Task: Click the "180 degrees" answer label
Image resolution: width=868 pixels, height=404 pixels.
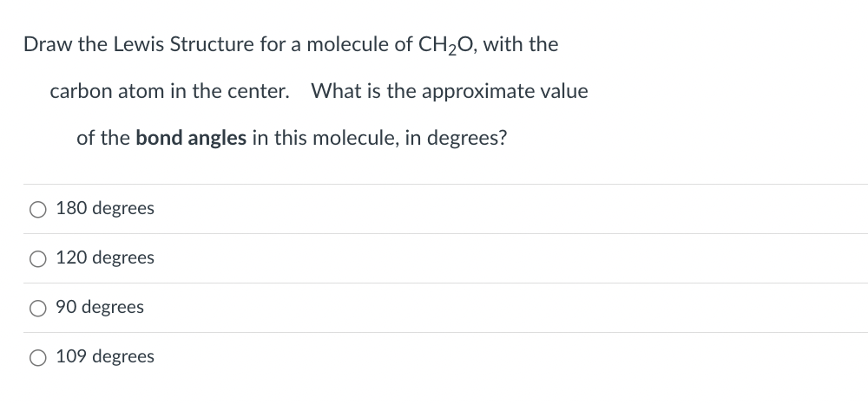Action: (105, 208)
